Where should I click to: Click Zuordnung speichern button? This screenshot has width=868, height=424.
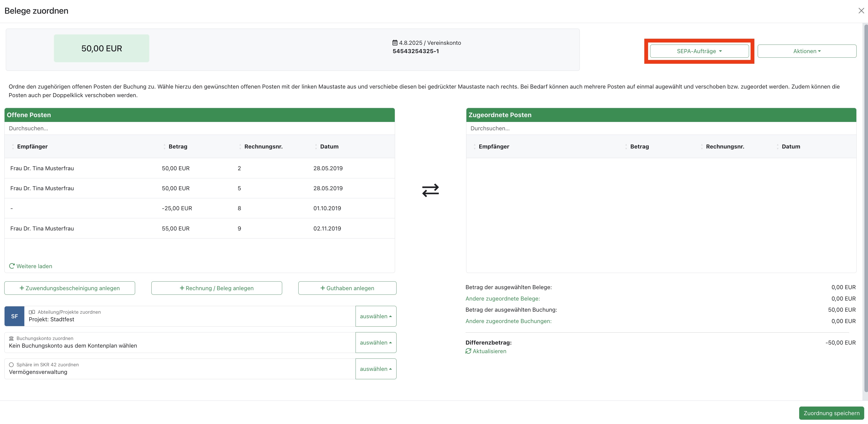coord(831,413)
